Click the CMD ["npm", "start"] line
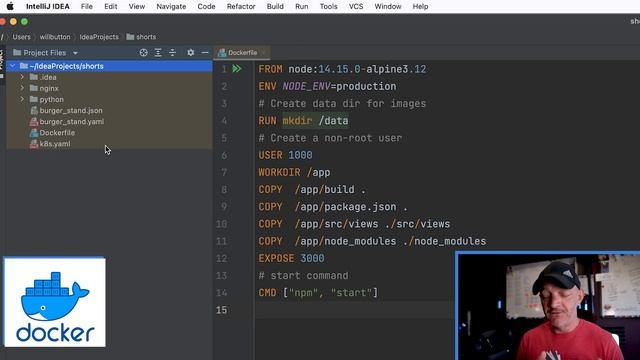Screen dimensions: 640x360 318,293
